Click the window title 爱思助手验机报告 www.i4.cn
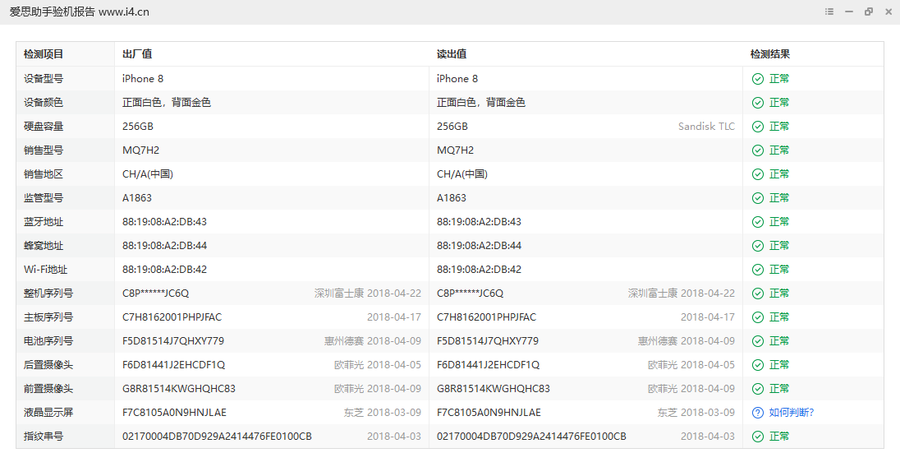Screen dimensions: 900x453 (79, 11)
